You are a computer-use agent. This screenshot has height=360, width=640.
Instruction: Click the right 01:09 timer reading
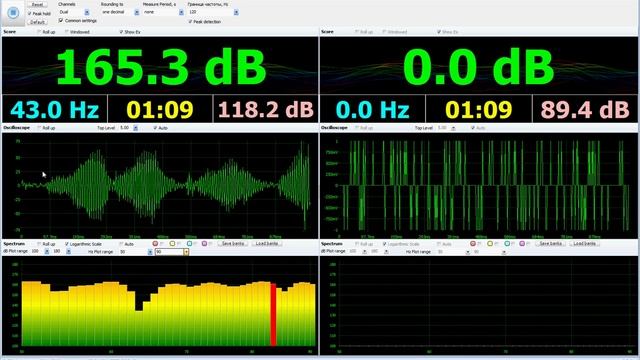(x=478, y=109)
